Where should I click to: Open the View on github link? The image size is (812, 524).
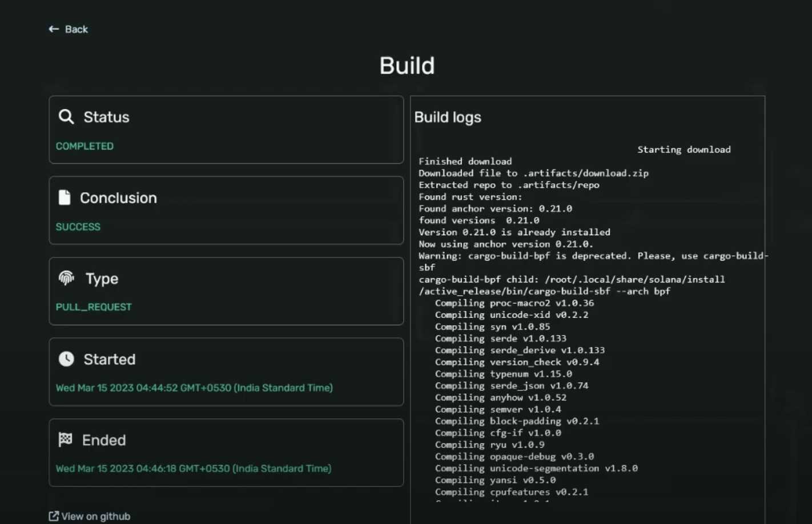tap(90, 516)
